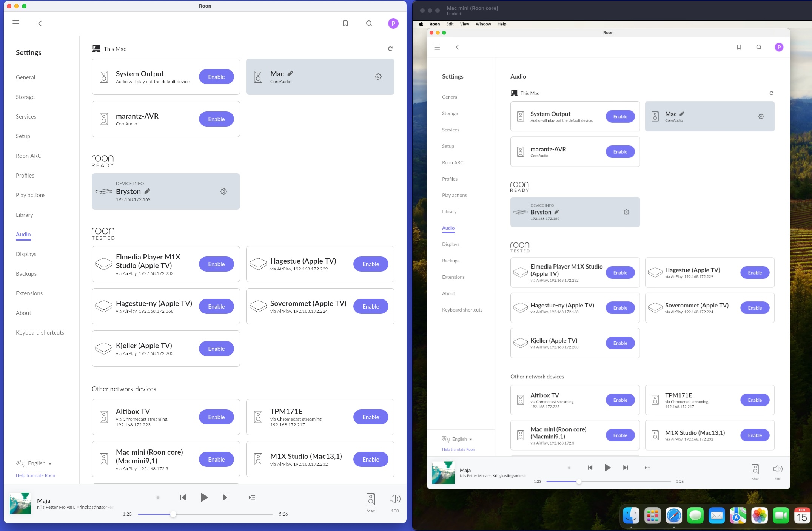Open hamburger menu in Mac mini Roon window

[x=437, y=47]
